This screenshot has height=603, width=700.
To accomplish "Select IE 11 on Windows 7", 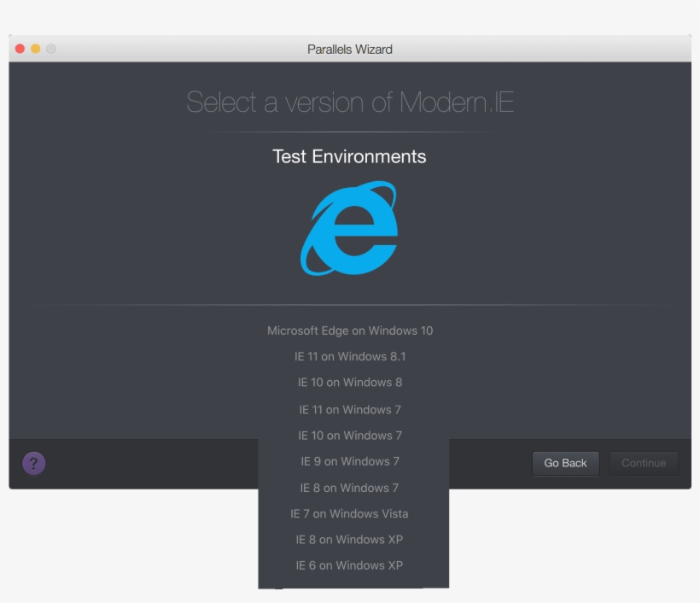I will [x=350, y=409].
